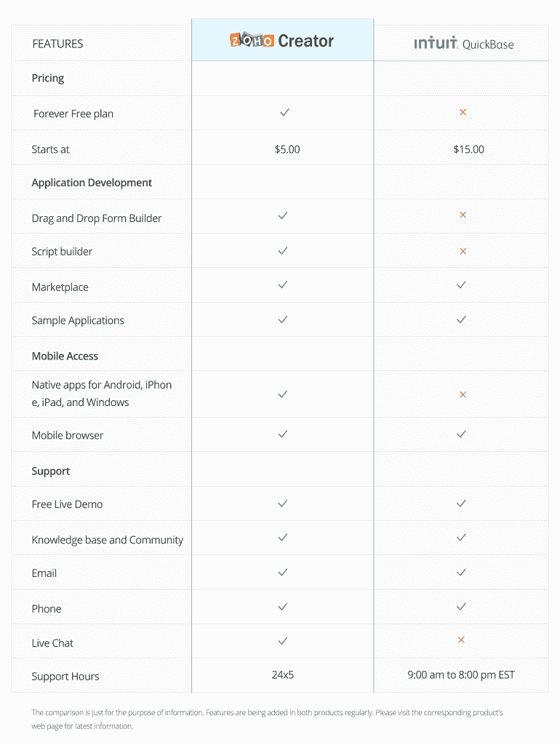Click the Intuit QuickBase logo
The image size is (560, 745).
click(x=463, y=44)
